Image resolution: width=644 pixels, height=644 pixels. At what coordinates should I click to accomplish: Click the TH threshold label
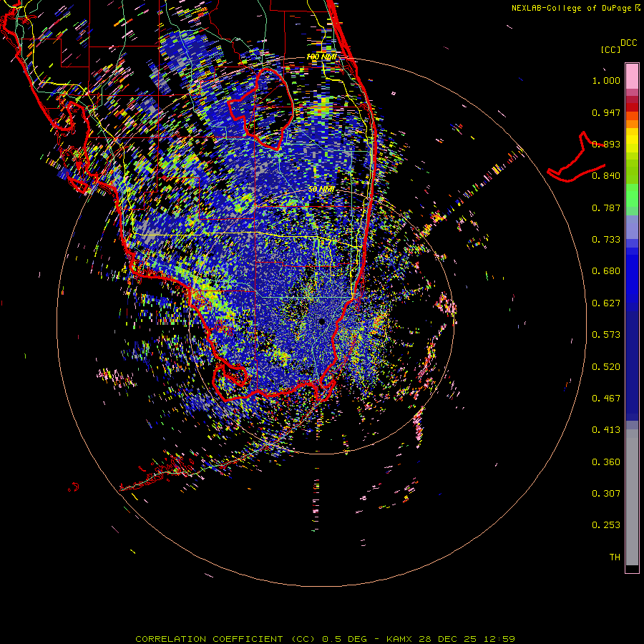click(x=615, y=557)
